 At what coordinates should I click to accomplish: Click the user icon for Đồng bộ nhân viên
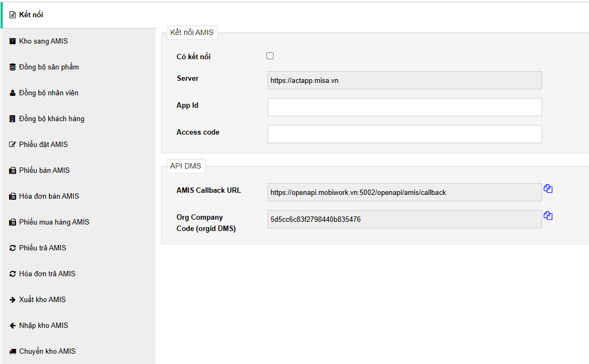[x=12, y=93]
